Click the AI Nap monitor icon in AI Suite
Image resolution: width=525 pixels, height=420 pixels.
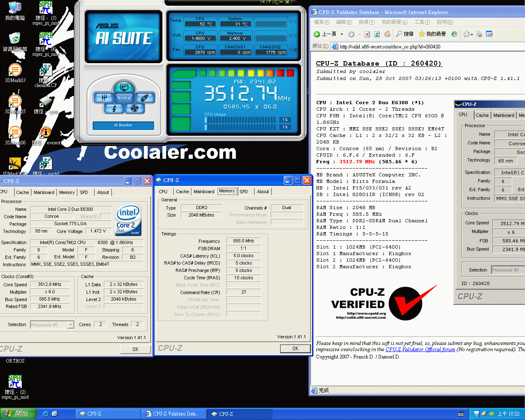point(124,87)
